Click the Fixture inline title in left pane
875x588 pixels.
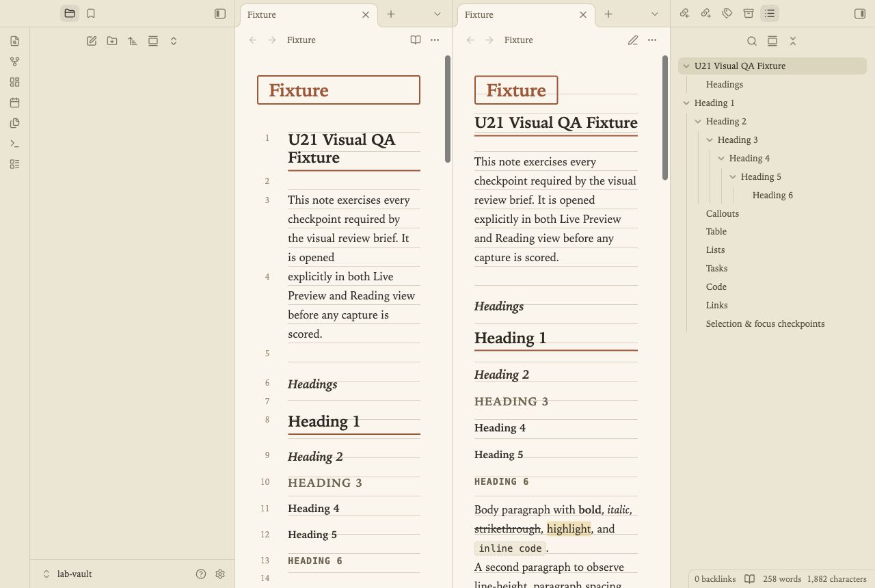point(338,90)
